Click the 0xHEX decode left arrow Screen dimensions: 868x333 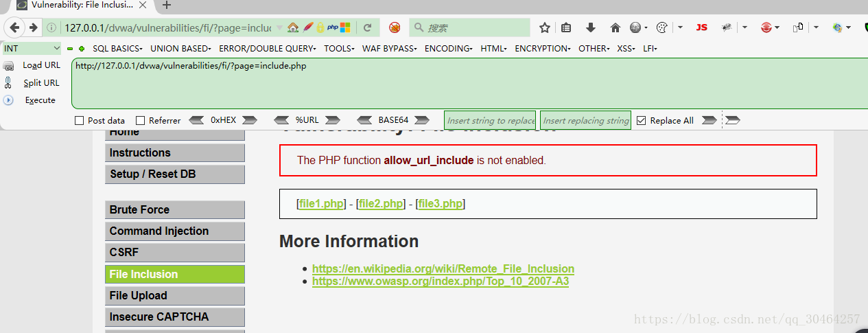[196, 120]
